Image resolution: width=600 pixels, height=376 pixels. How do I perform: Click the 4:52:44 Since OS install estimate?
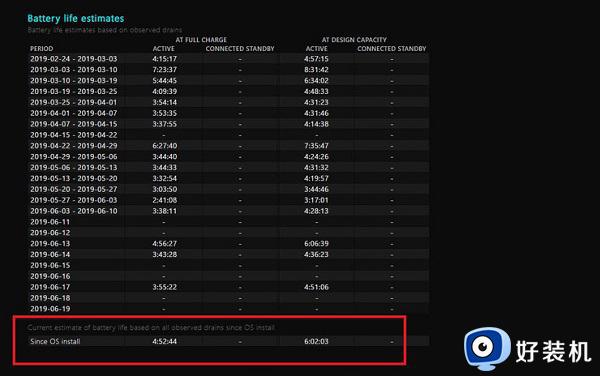pyautogui.click(x=165, y=341)
